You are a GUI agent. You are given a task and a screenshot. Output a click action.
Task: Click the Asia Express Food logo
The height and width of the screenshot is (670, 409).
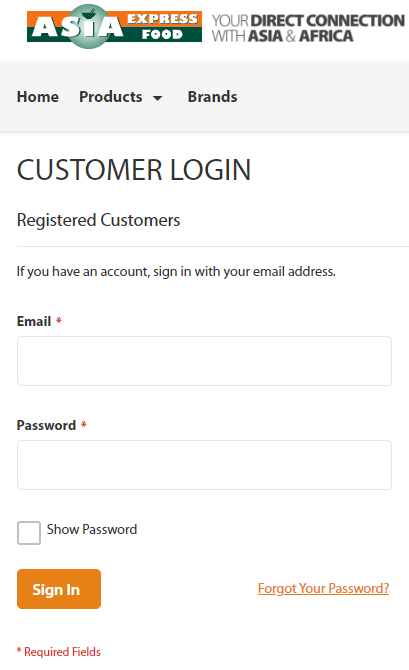[x=114, y=26]
